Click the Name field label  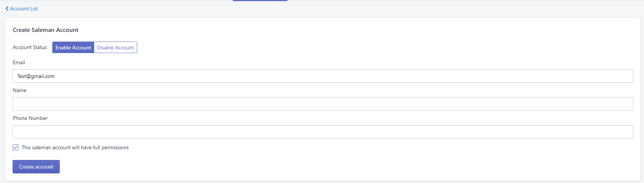click(20, 90)
